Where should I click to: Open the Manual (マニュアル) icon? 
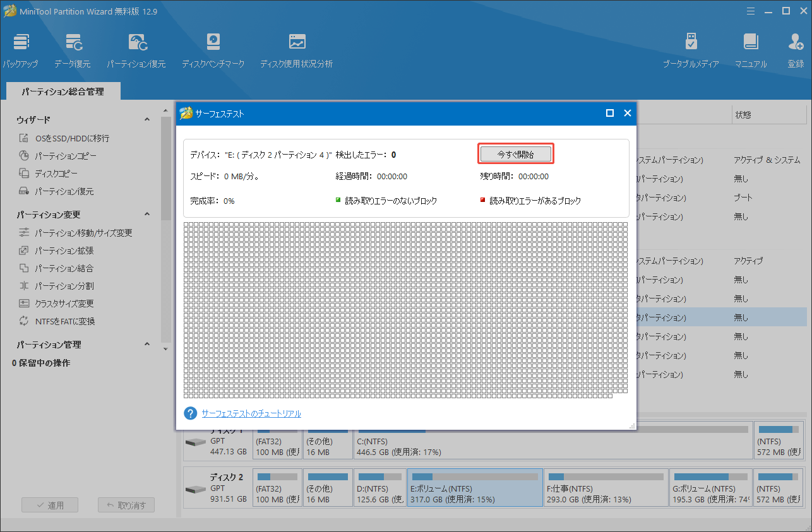click(x=750, y=43)
